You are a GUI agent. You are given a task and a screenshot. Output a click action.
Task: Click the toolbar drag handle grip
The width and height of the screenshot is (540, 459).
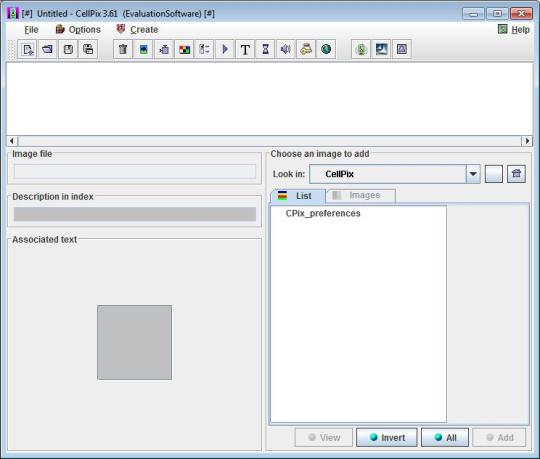click(12, 50)
